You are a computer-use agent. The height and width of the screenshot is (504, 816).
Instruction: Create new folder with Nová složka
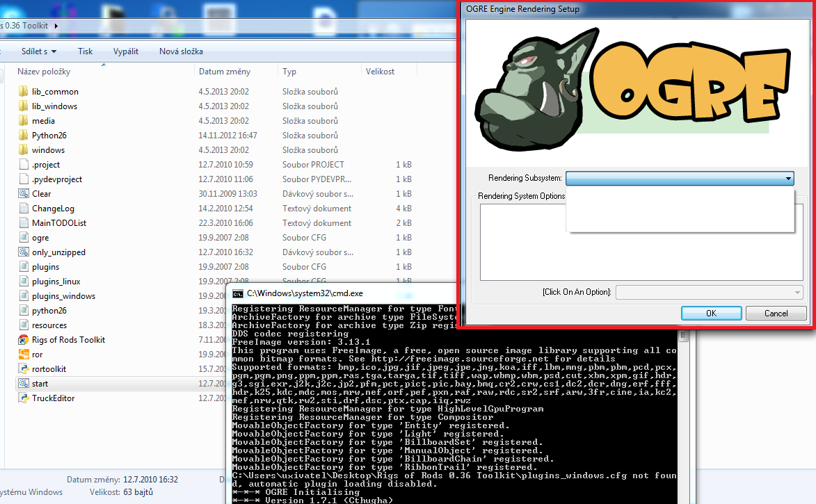181,51
